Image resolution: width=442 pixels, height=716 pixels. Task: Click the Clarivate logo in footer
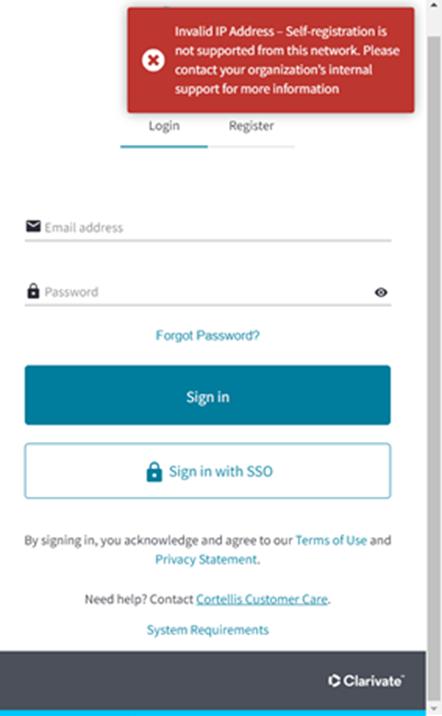click(x=366, y=681)
